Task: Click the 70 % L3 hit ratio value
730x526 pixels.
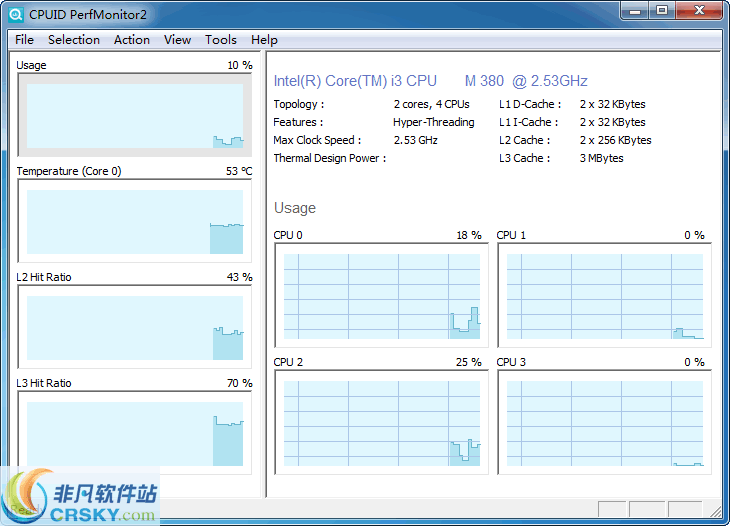Action: tap(239, 383)
